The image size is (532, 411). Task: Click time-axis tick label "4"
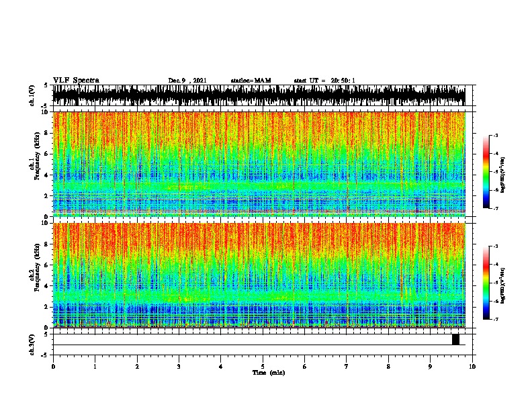[x=221, y=367]
